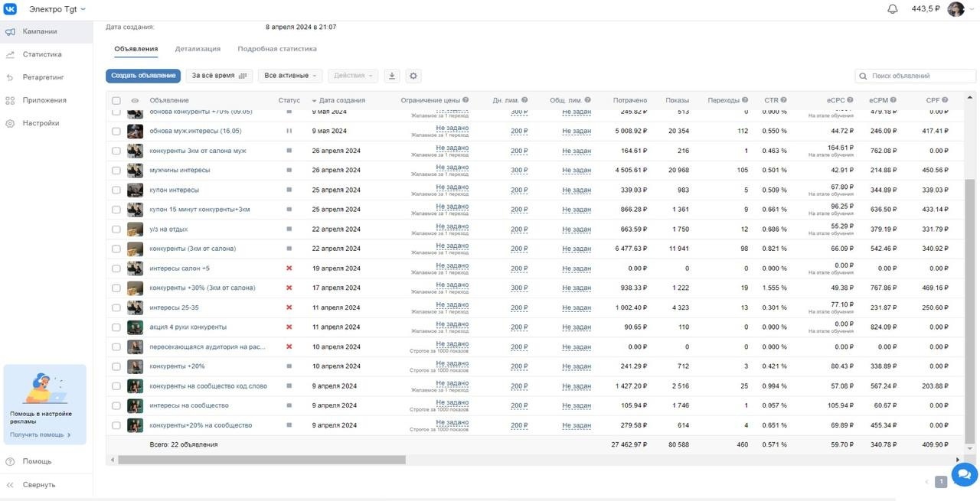Viewport: 980px width, 501px height.
Task: Switch to the Детализация tab
Action: coord(198,49)
